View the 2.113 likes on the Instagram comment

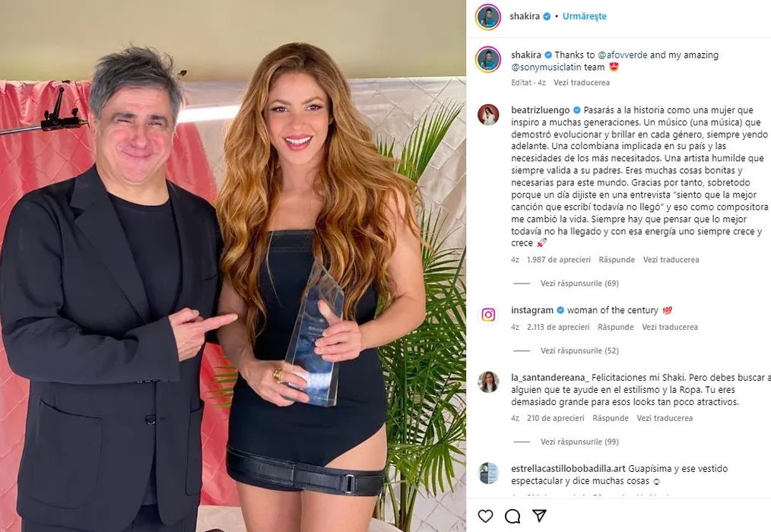pyautogui.click(x=558, y=327)
